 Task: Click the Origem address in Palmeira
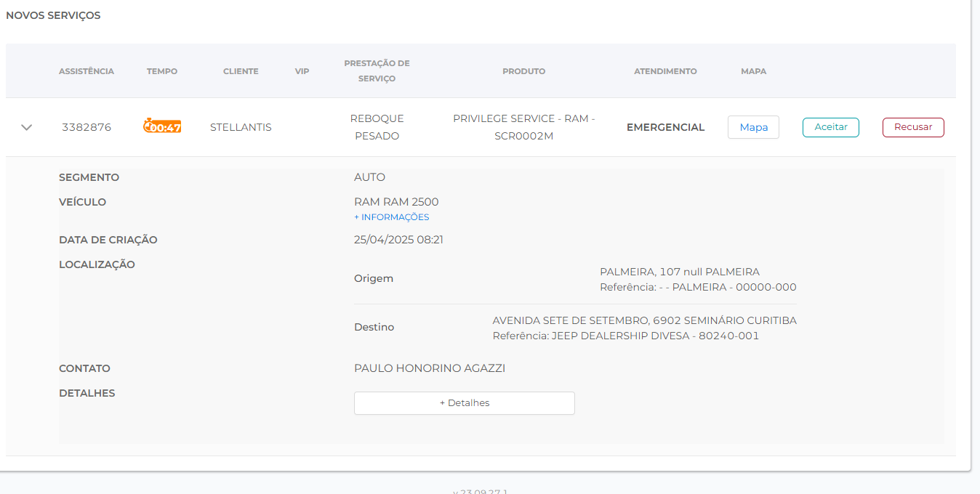pos(679,272)
